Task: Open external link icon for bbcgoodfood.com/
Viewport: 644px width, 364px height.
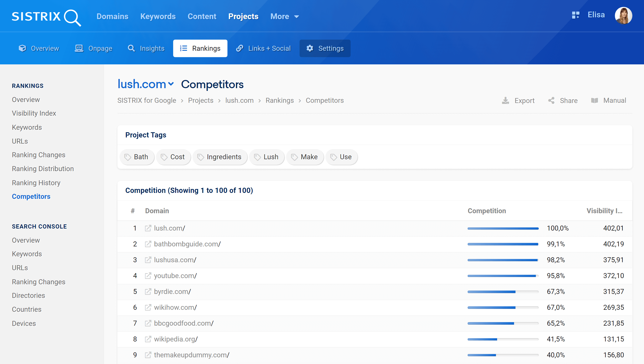Action: point(148,323)
